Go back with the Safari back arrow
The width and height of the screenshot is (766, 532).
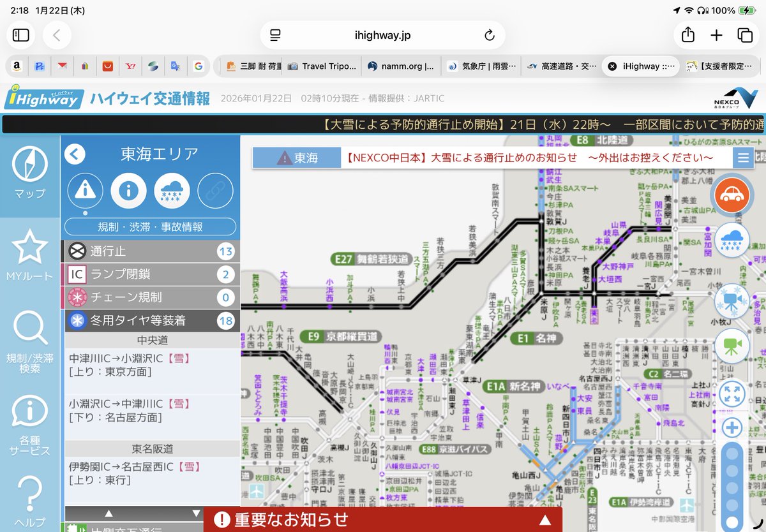(57, 35)
